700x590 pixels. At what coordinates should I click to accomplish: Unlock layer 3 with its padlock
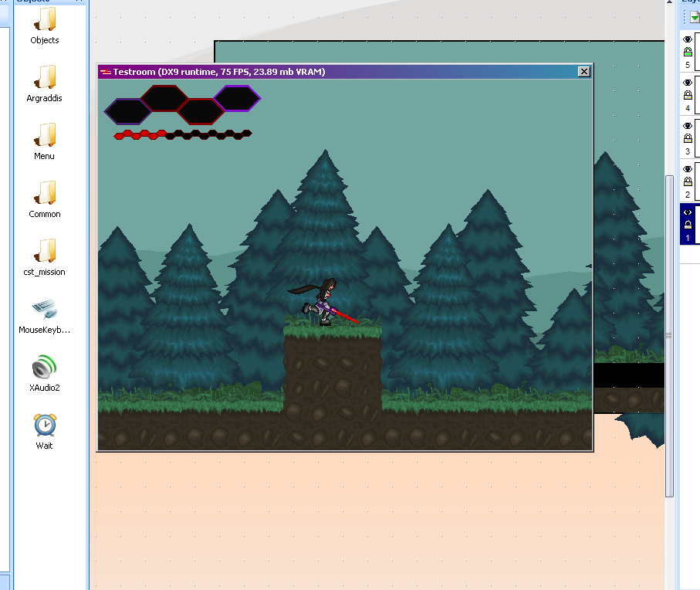point(688,138)
